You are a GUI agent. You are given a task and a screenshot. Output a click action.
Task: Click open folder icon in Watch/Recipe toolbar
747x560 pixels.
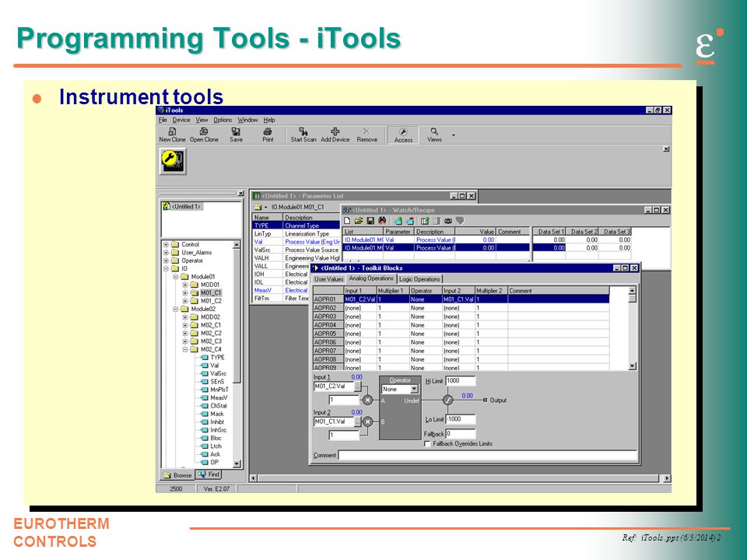tap(359, 221)
